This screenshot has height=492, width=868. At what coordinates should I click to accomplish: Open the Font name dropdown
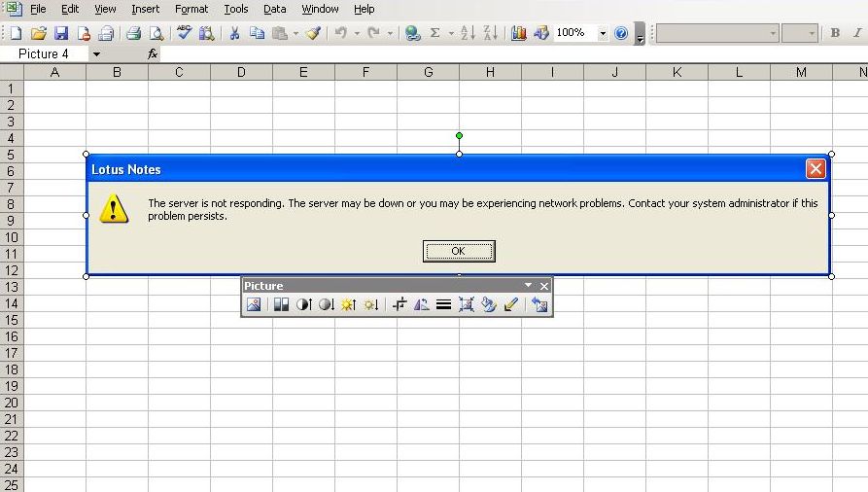pyautogui.click(x=773, y=33)
